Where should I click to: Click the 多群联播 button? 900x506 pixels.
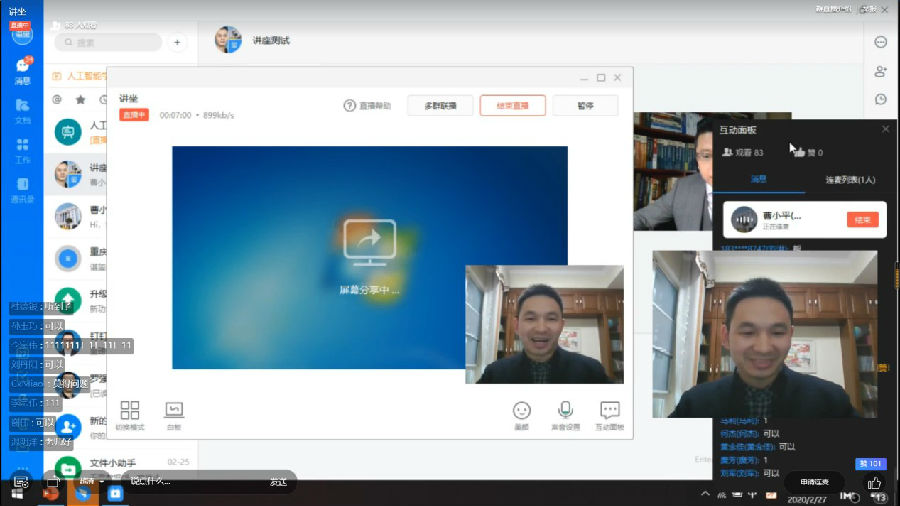pyautogui.click(x=440, y=106)
